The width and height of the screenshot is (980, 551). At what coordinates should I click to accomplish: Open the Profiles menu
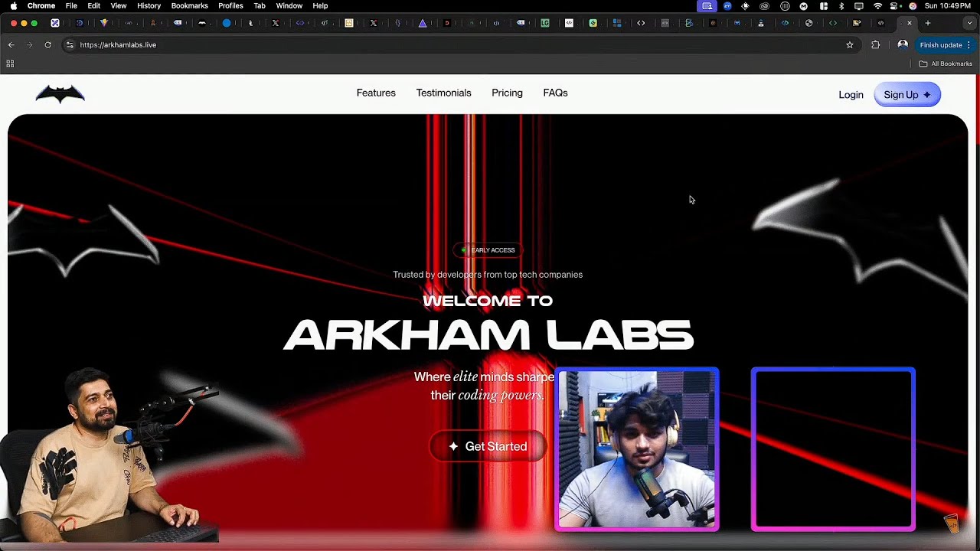coord(230,5)
